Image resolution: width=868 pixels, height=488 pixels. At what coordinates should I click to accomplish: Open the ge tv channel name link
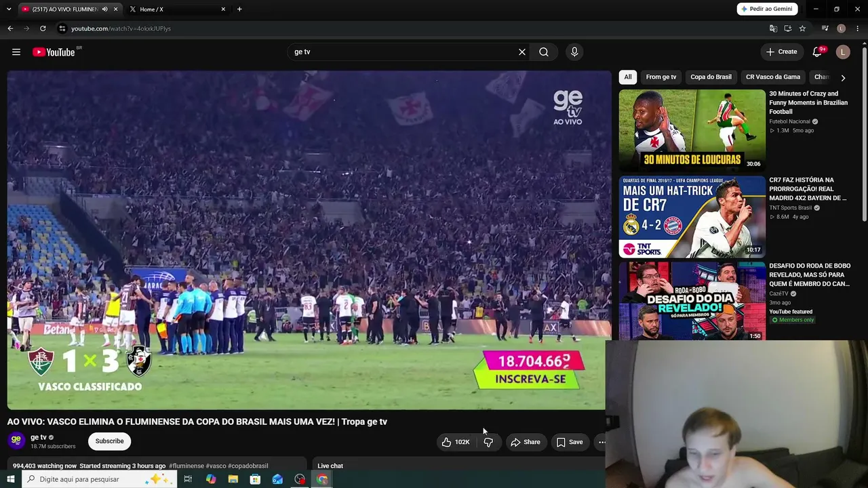tap(39, 437)
